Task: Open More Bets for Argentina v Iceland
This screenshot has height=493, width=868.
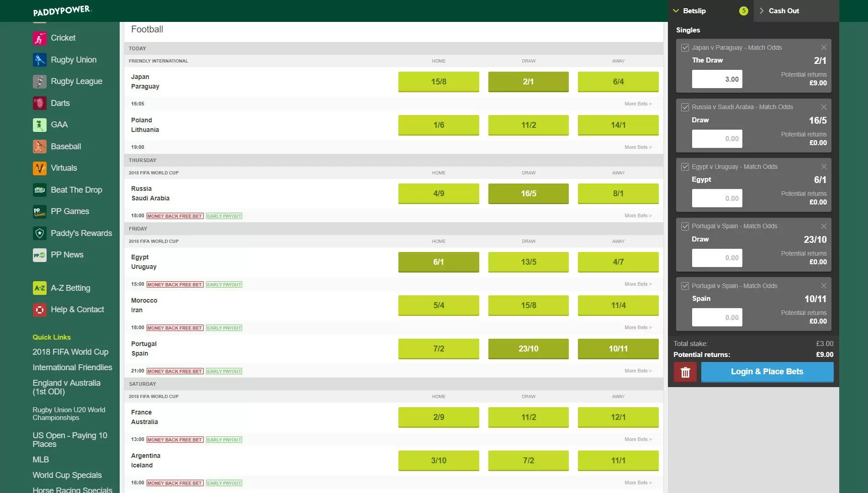Action: tap(638, 483)
